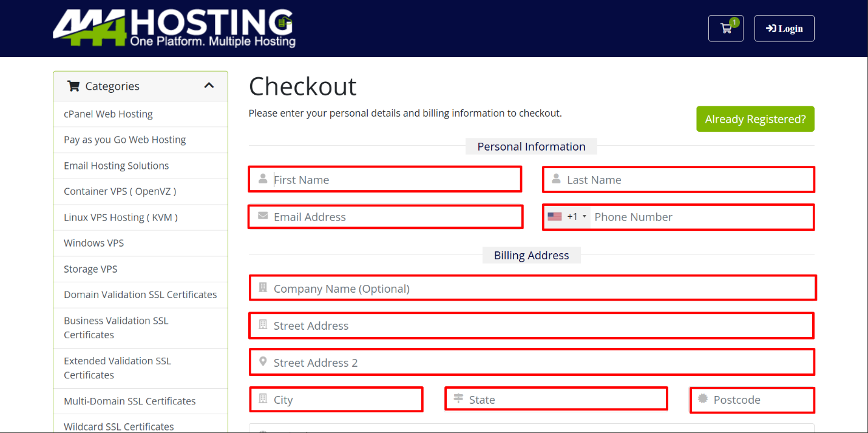Open the shopping cart icon
Screen dimensions: 868x433
725,29
